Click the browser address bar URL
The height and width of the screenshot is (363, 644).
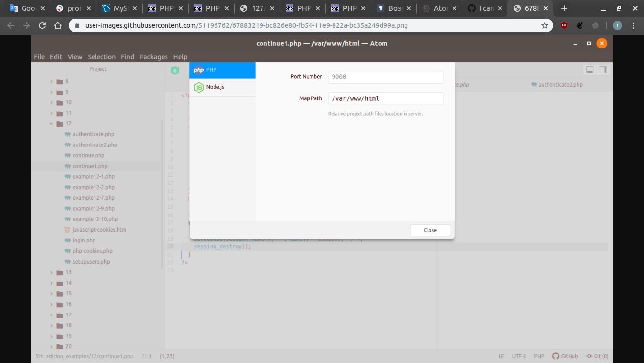click(246, 25)
